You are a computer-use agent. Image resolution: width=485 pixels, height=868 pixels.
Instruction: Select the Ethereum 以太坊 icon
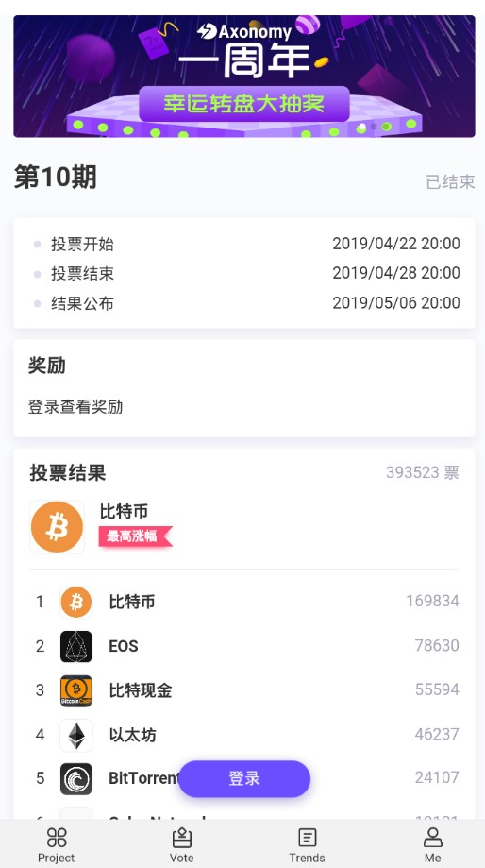click(x=76, y=735)
